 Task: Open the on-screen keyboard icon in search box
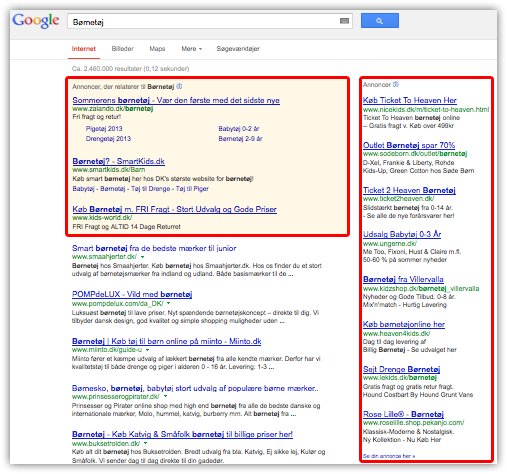tap(344, 21)
